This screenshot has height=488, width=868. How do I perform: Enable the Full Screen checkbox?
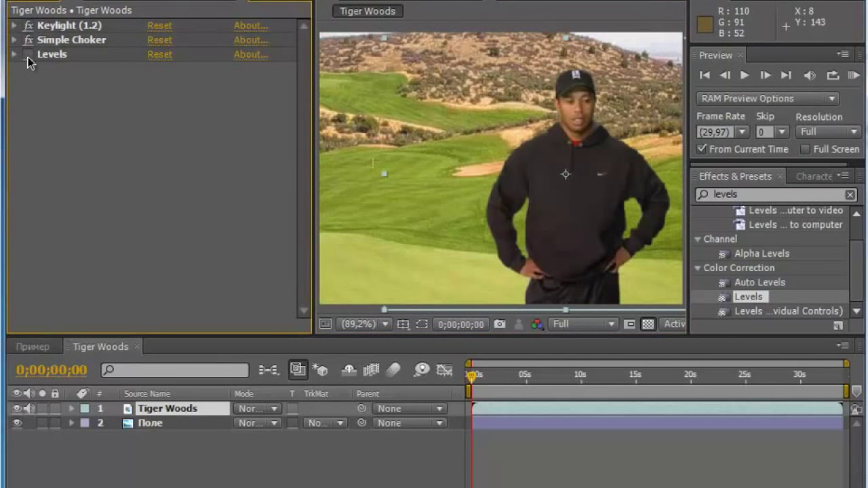(x=805, y=149)
